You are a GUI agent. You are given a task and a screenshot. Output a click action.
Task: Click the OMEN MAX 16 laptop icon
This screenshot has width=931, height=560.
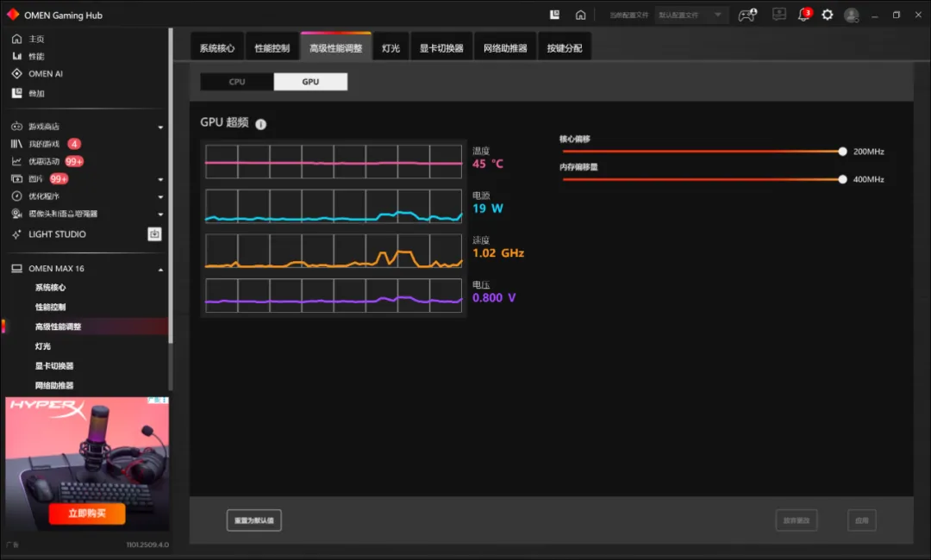click(16, 269)
